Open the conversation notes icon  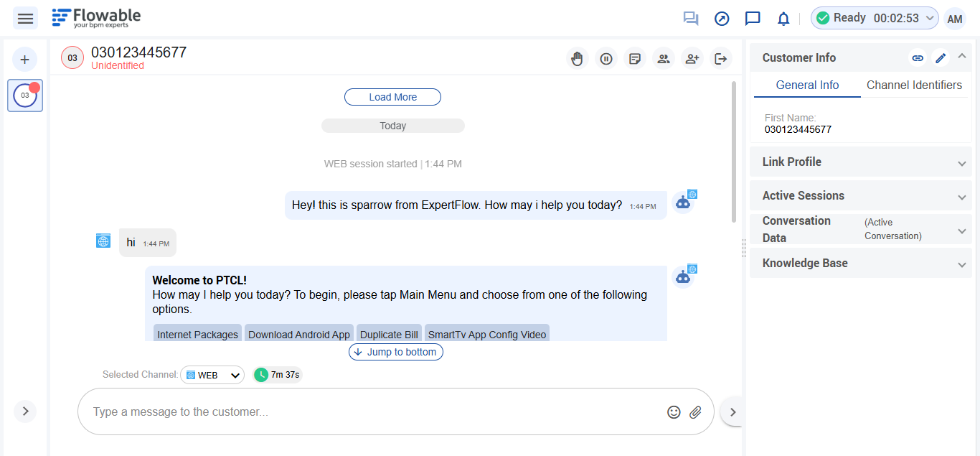click(x=635, y=59)
